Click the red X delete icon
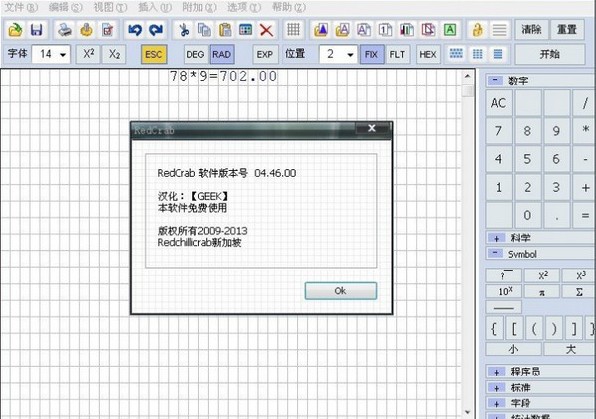The width and height of the screenshot is (596, 419). click(266, 30)
